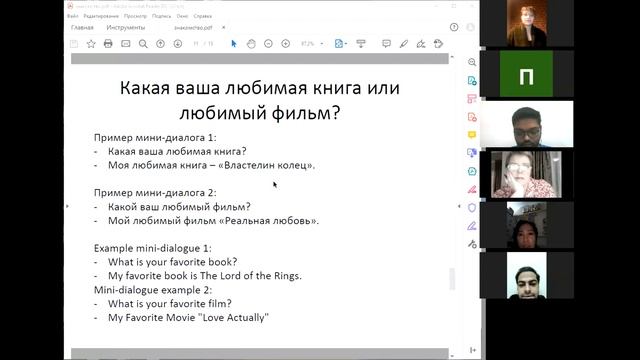640x360 pixels.
Task: Open the Sign document pen icon
Action: (421, 44)
